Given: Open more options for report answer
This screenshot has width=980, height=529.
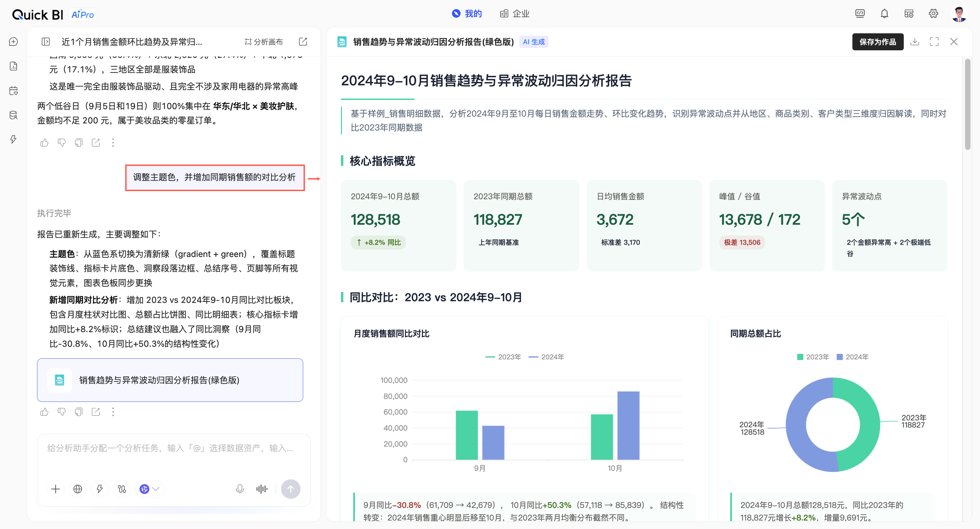Looking at the screenshot, I should [x=113, y=412].
